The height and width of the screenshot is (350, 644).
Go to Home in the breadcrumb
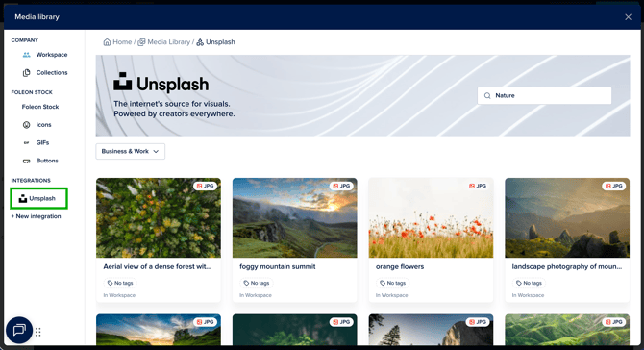click(122, 42)
